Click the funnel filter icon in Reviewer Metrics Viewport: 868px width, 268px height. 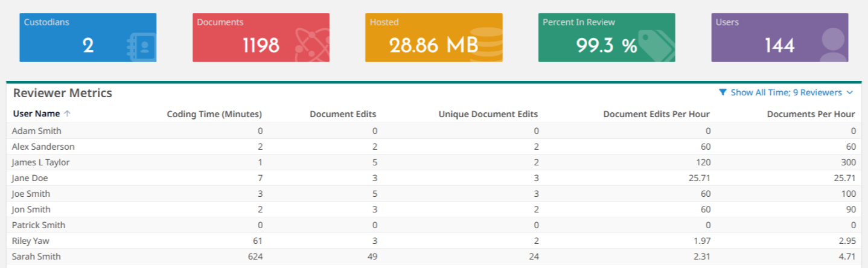point(723,92)
